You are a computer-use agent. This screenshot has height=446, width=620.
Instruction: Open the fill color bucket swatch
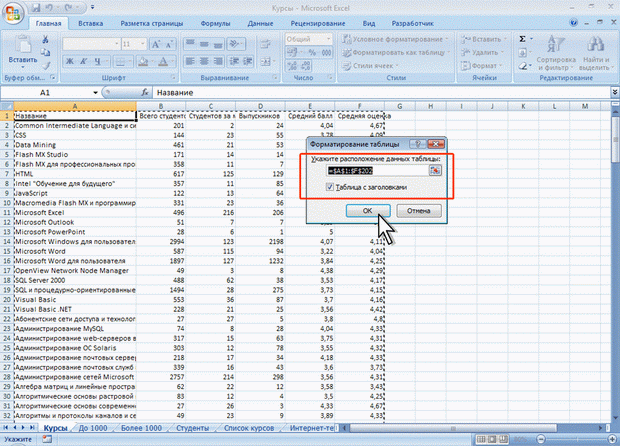click(x=143, y=61)
